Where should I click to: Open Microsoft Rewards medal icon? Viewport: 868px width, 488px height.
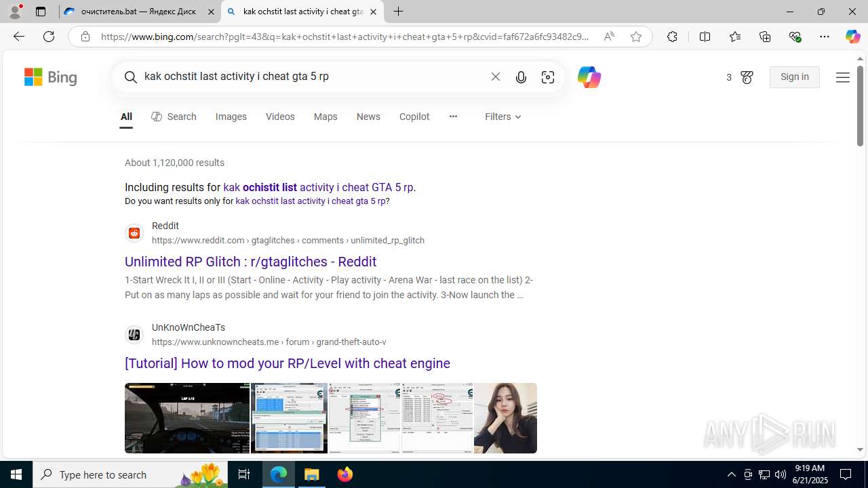(x=747, y=77)
